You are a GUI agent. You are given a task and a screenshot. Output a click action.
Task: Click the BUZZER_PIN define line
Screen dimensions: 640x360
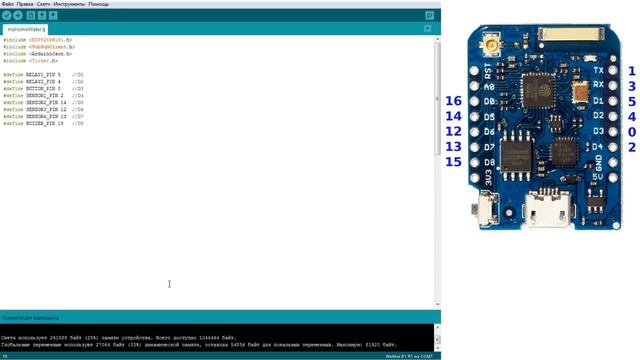43,123
